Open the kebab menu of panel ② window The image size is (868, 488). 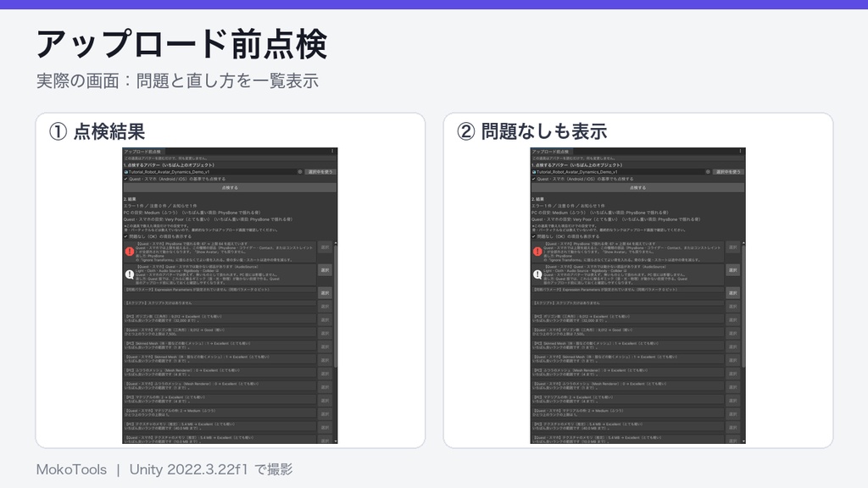(x=741, y=151)
